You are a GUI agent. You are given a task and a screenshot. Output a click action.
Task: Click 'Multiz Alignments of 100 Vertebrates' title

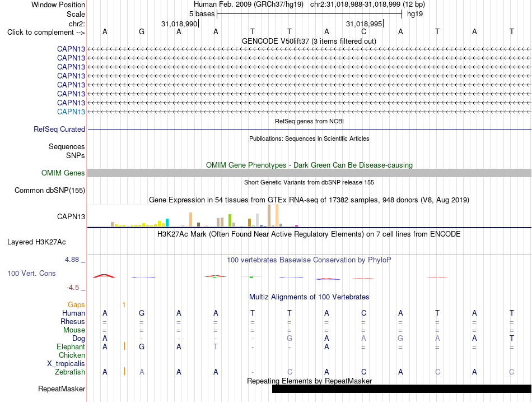309,297
